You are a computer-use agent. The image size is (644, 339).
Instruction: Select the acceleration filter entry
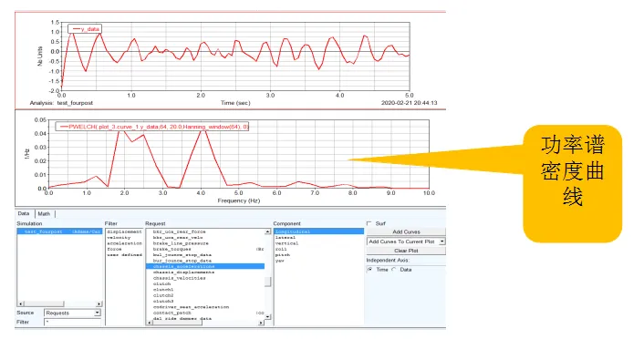tap(124, 243)
